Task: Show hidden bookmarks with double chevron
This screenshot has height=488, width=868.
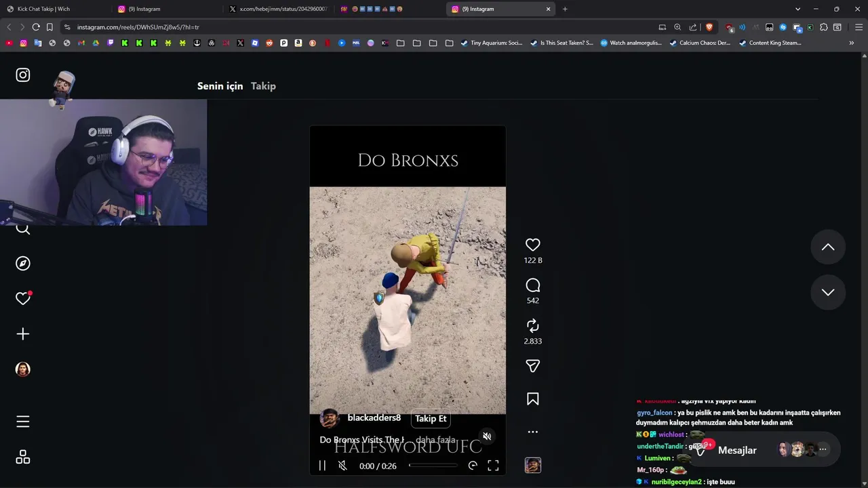Action: click(x=852, y=43)
